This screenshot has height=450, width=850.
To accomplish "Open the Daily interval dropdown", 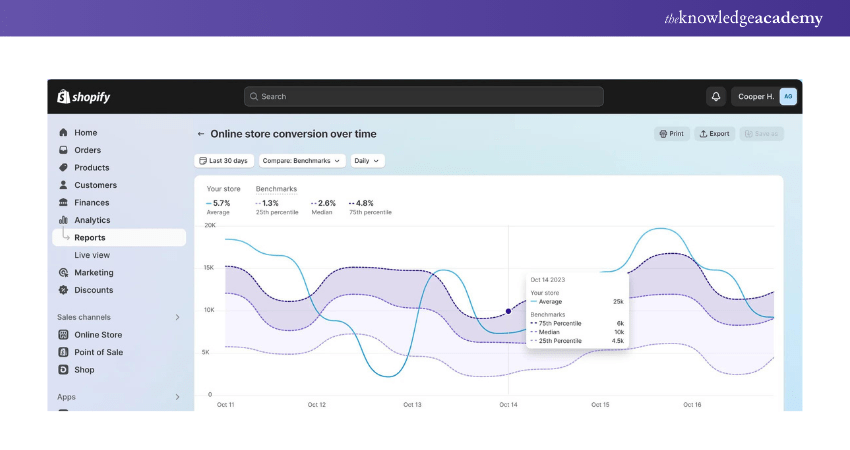I will [367, 160].
